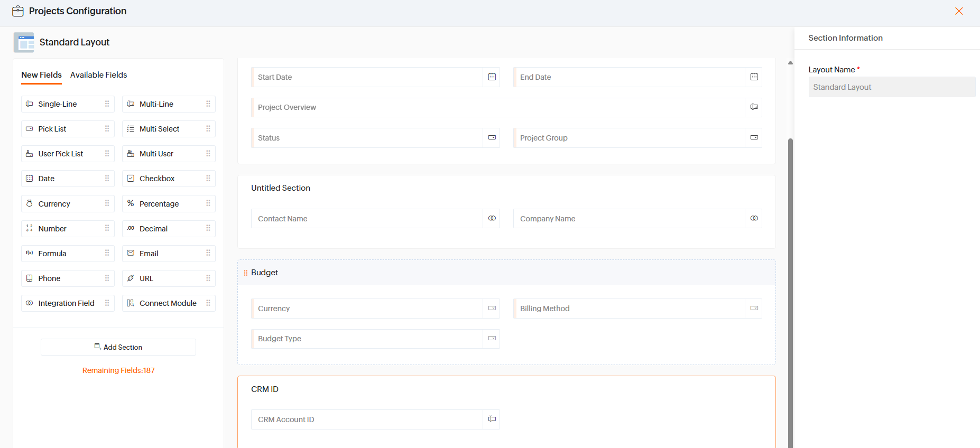The image size is (980, 448).
Task: Open the Budget Type dropdown field
Action: coord(375,339)
